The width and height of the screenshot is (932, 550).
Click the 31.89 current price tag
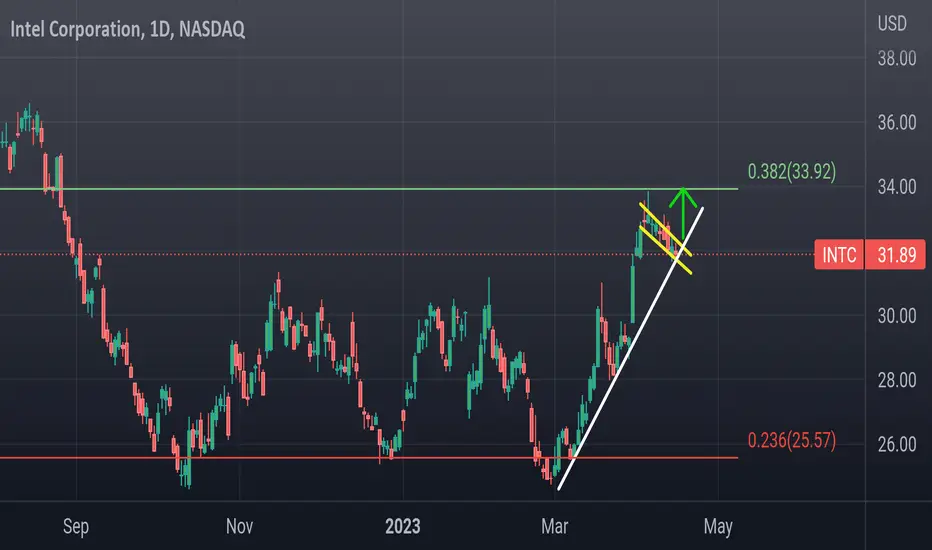pyautogui.click(x=896, y=254)
